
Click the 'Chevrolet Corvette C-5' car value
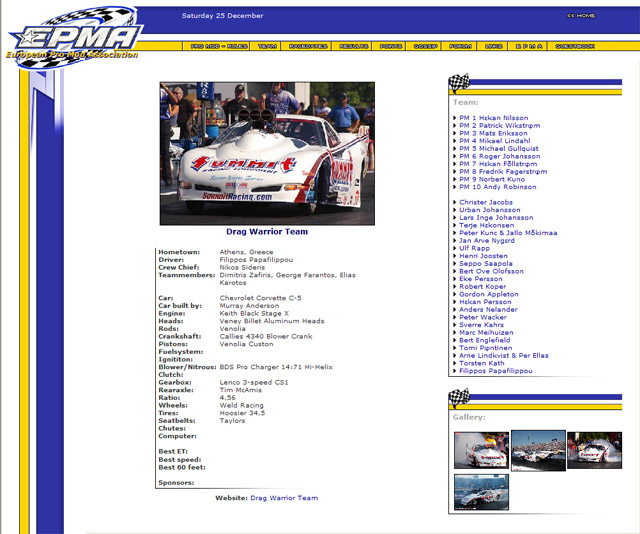260,298
